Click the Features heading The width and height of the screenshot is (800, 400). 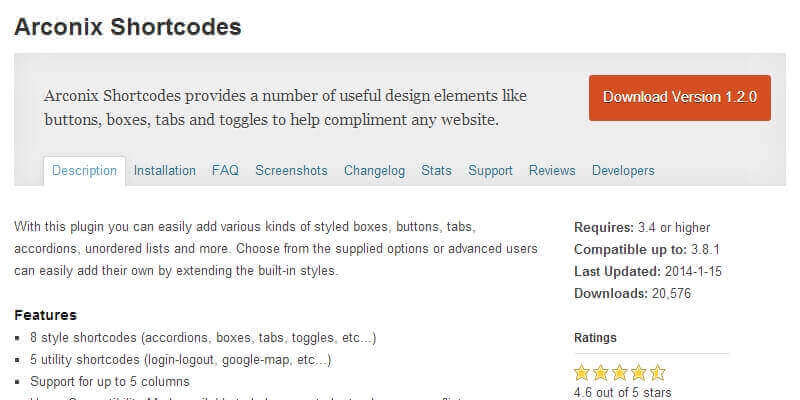(46, 315)
